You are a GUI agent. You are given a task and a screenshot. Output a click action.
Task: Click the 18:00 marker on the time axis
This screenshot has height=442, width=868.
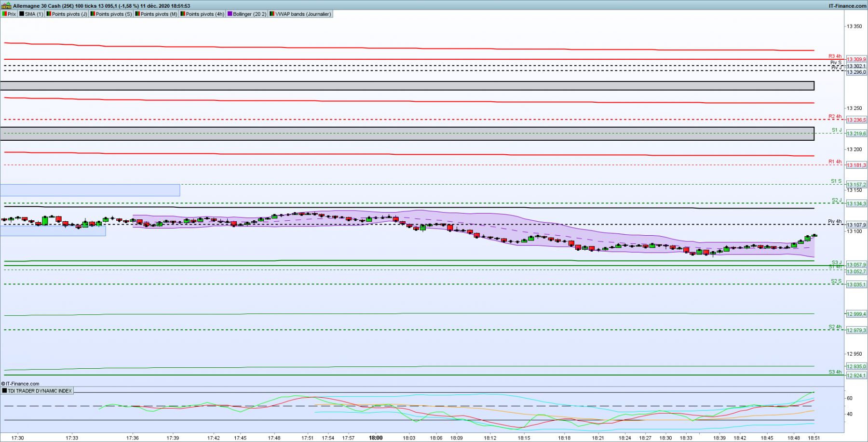pos(376,438)
